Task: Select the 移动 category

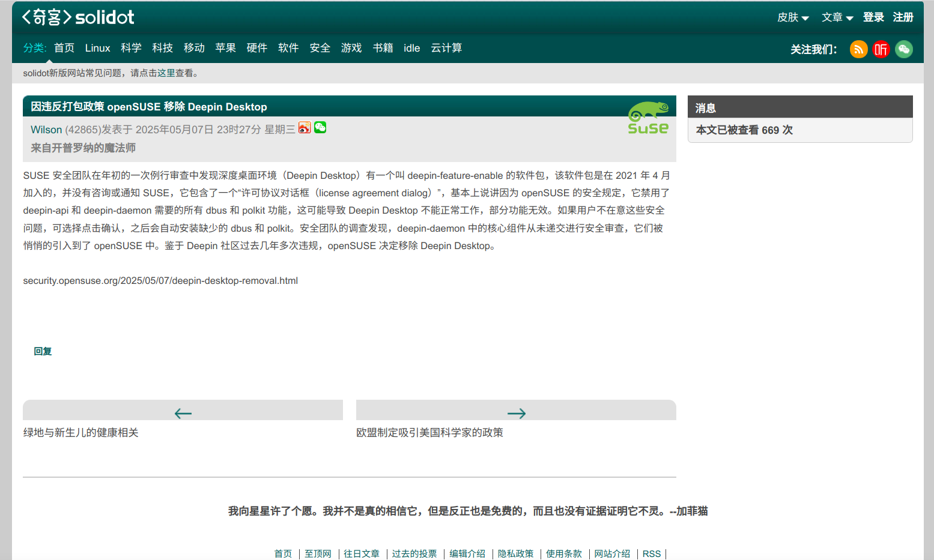Action: coord(194,48)
